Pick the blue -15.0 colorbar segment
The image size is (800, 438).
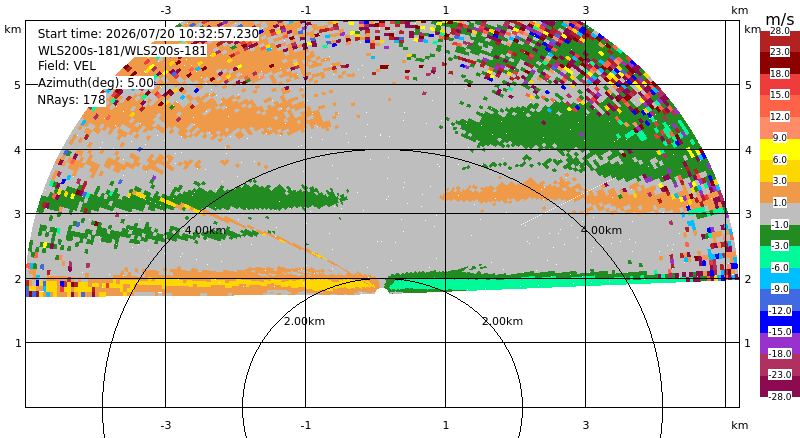(780, 322)
